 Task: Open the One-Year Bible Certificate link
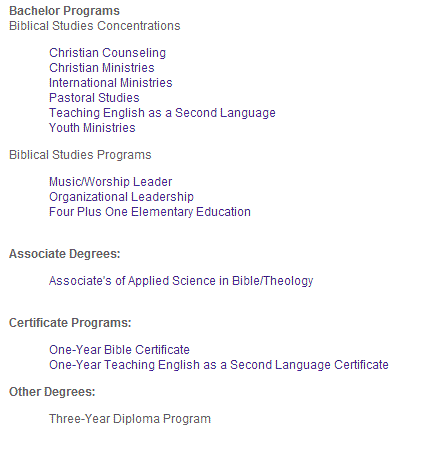click(119, 350)
